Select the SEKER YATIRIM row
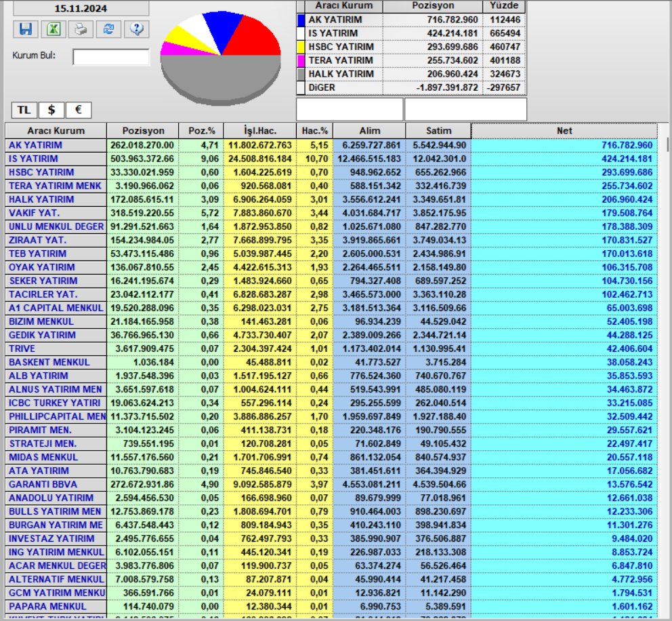The height and width of the screenshot is (621, 672). point(331,281)
